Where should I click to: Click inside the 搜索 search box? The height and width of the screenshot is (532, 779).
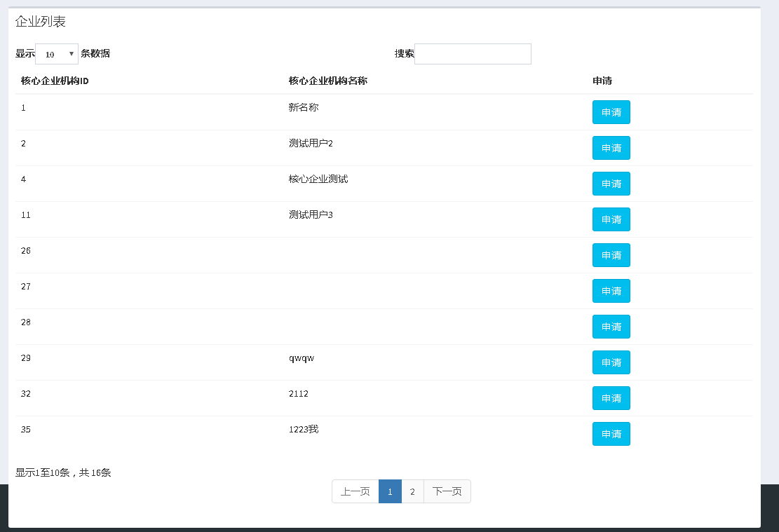tap(473, 54)
